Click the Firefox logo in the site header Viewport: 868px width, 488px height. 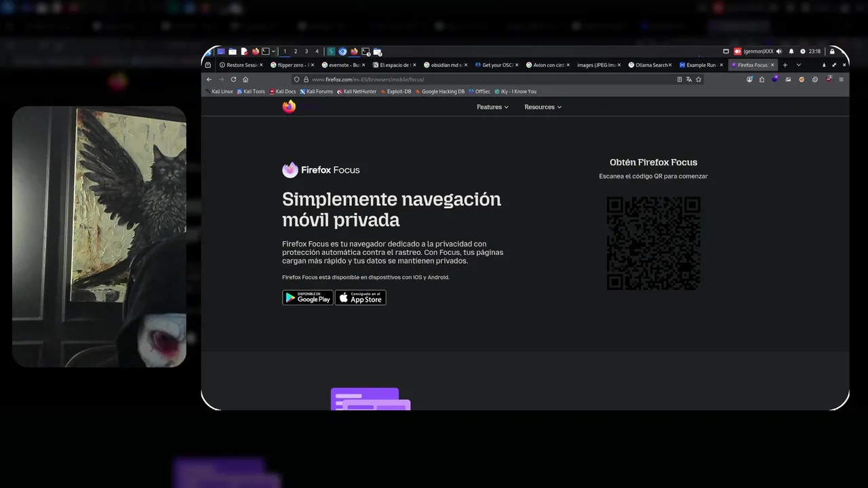290,106
